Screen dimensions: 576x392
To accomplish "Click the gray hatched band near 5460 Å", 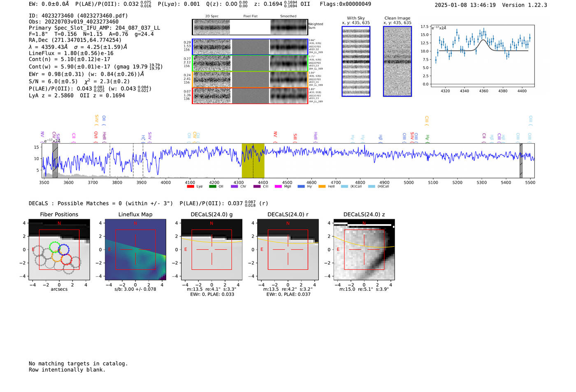I will 521,160.
